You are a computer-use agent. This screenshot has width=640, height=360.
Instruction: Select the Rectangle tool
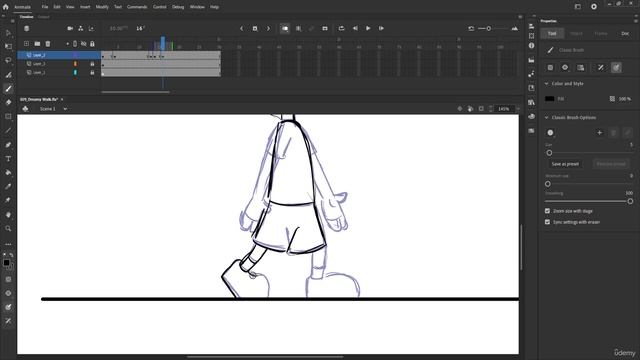pos(8,116)
